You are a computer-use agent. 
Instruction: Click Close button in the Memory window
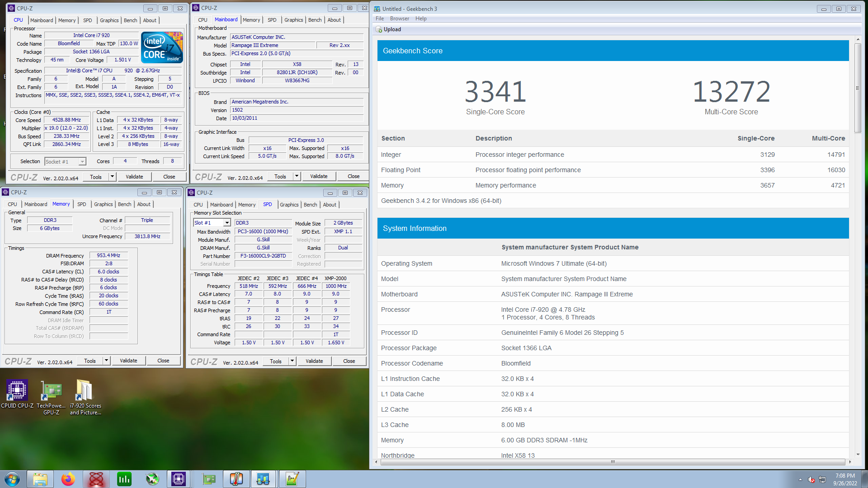click(x=163, y=361)
